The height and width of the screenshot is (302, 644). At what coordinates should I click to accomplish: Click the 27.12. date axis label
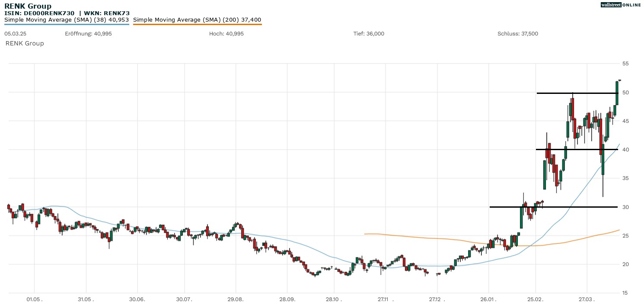[x=437, y=299]
